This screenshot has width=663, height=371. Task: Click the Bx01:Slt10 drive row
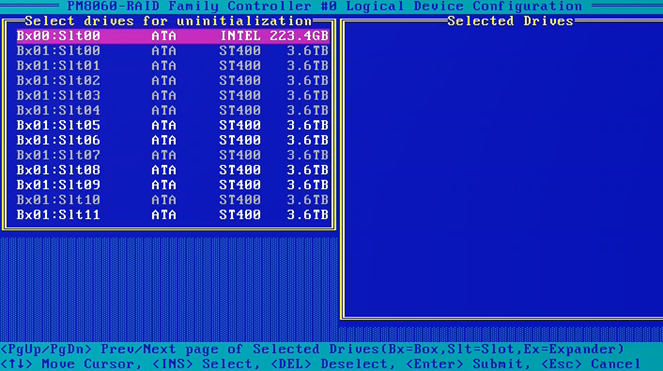tap(173, 200)
